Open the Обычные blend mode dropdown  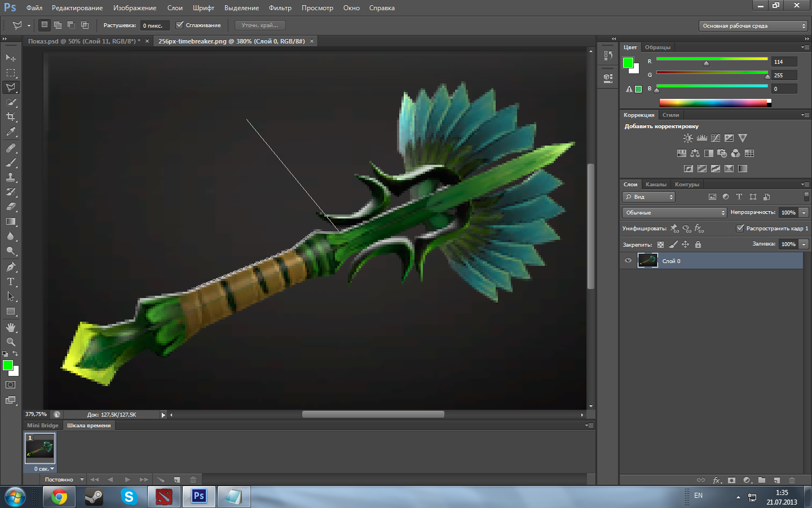(x=674, y=213)
